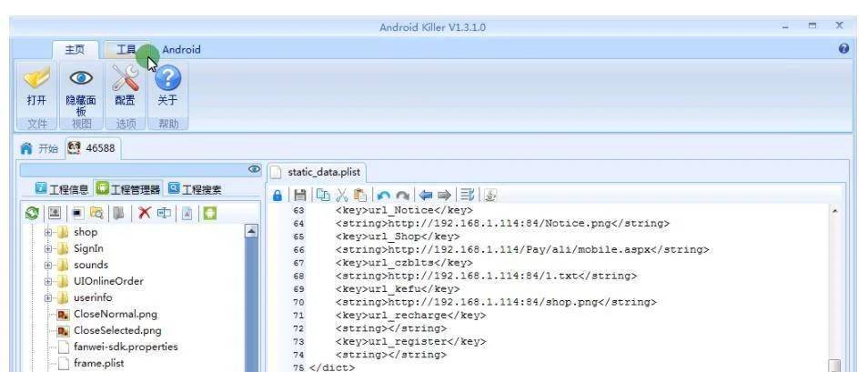
Task: Switch to the 工具 ribbon tab
Action: (126, 49)
